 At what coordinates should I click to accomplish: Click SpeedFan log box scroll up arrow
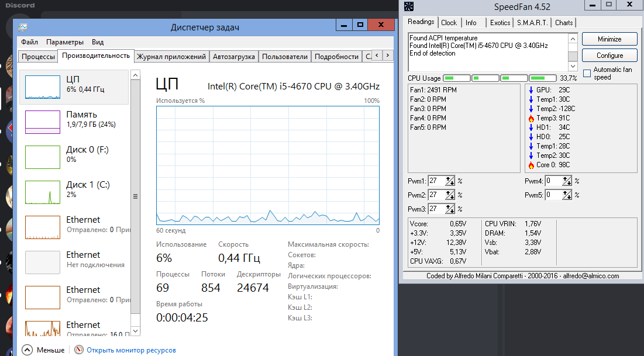pos(573,39)
